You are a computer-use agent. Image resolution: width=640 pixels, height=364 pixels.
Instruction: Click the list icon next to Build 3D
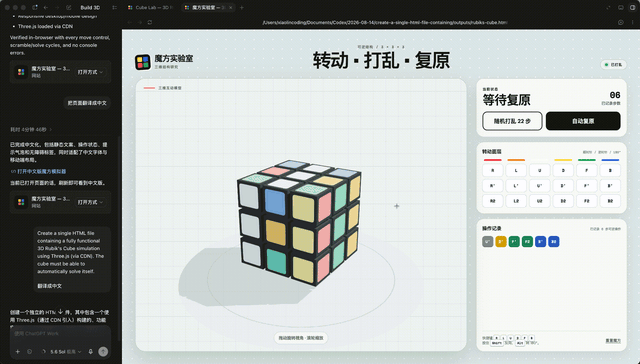[114, 7]
